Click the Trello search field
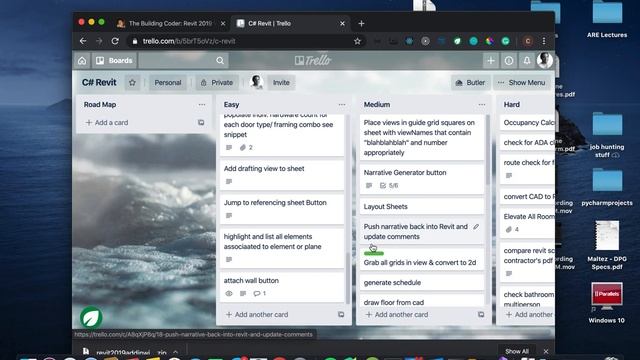The width and height of the screenshot is (640, 360). point(184,60)
